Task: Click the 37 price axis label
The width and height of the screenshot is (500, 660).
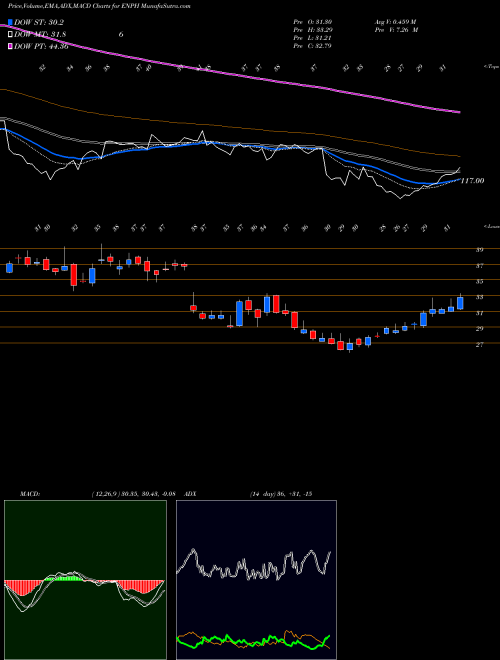Action: click(479, 266)
